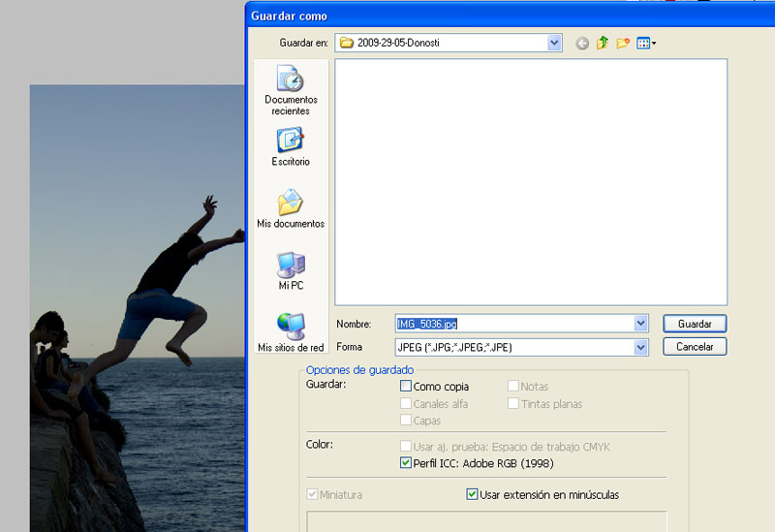Go to Escritorio in the places sidebar

coord(291,147)
